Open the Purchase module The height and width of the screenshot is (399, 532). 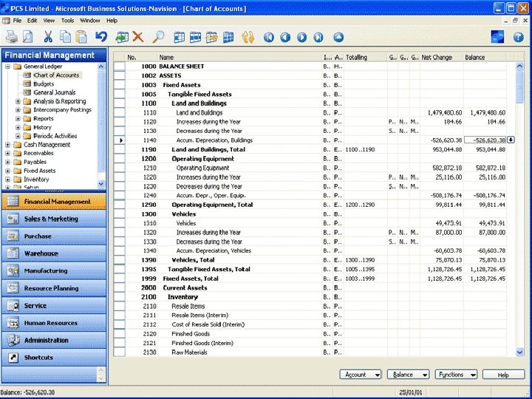54,236
